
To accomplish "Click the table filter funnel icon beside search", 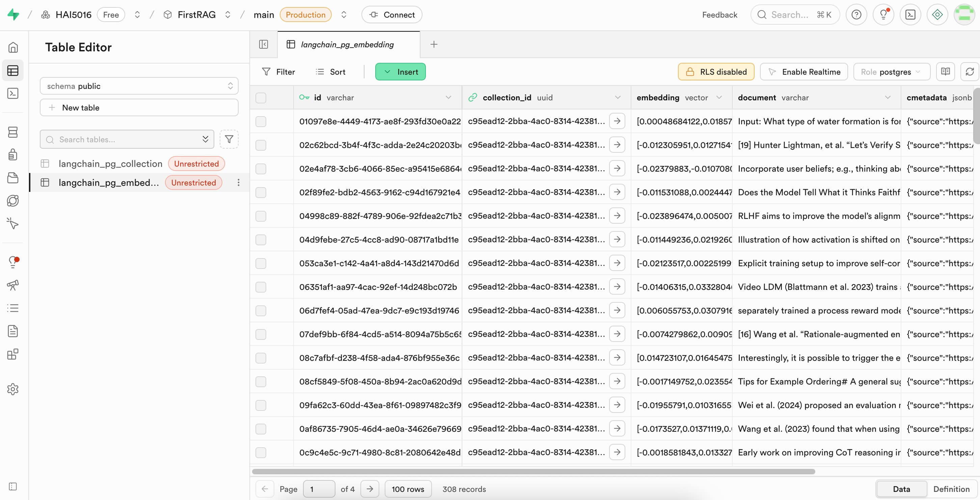I will pos(229,140).
